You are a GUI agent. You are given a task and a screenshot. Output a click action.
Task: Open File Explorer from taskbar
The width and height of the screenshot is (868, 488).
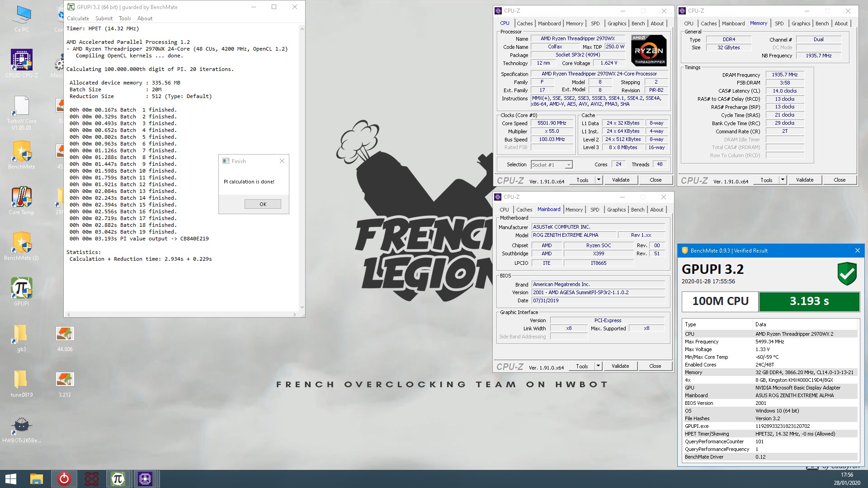click(36, 479)
